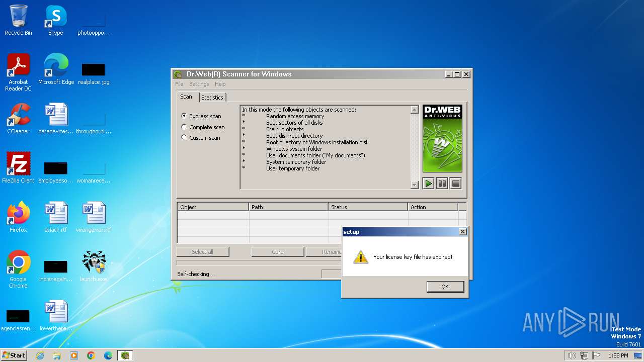This screenshot has width=644, height=362.
Task: Open the Skype desktop shortcut
Action: tap(56, 21)
